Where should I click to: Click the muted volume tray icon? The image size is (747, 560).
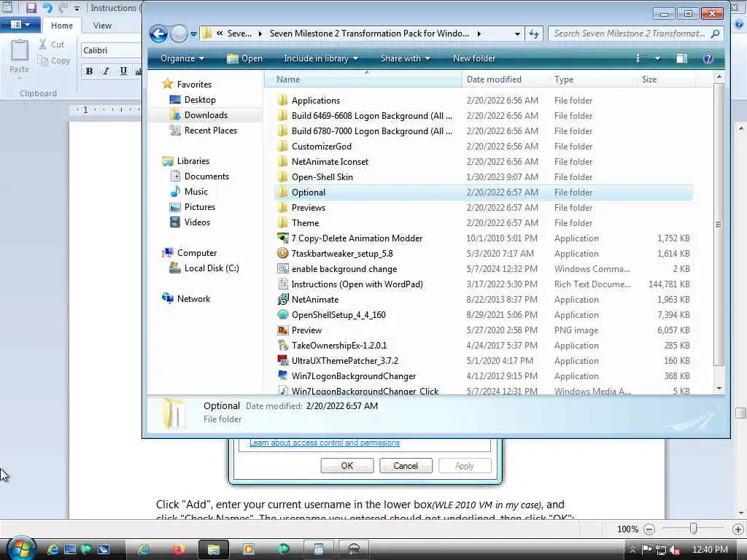(x=675, y=550)
